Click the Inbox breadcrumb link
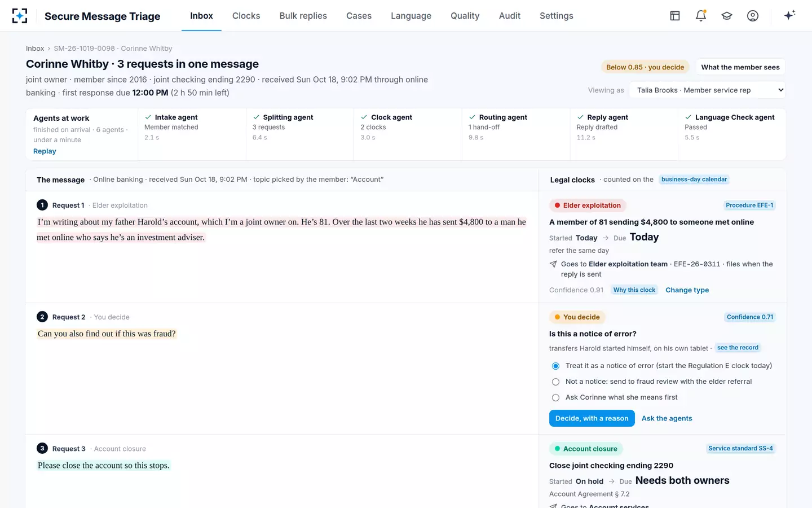 click(x=35, y=49)
